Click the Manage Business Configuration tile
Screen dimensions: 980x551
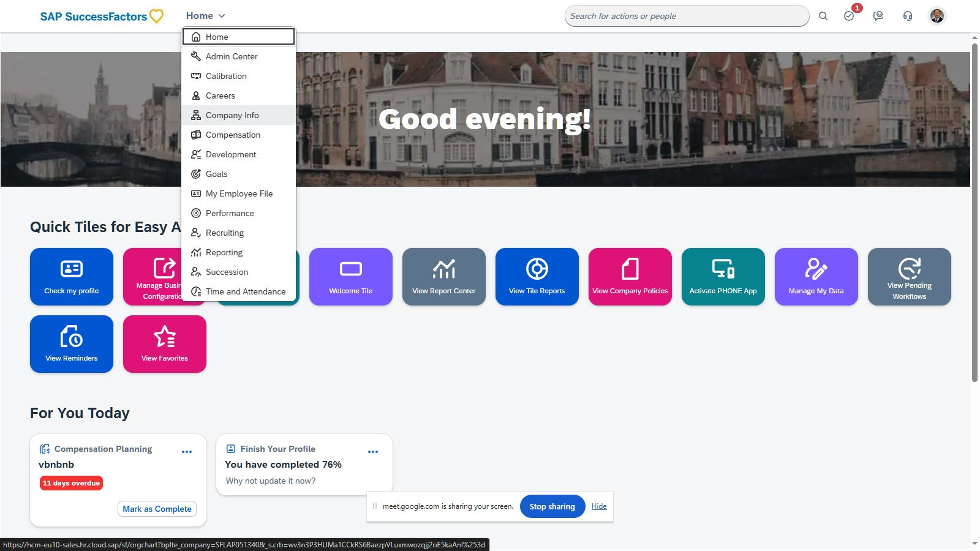(x=153, y=277)
